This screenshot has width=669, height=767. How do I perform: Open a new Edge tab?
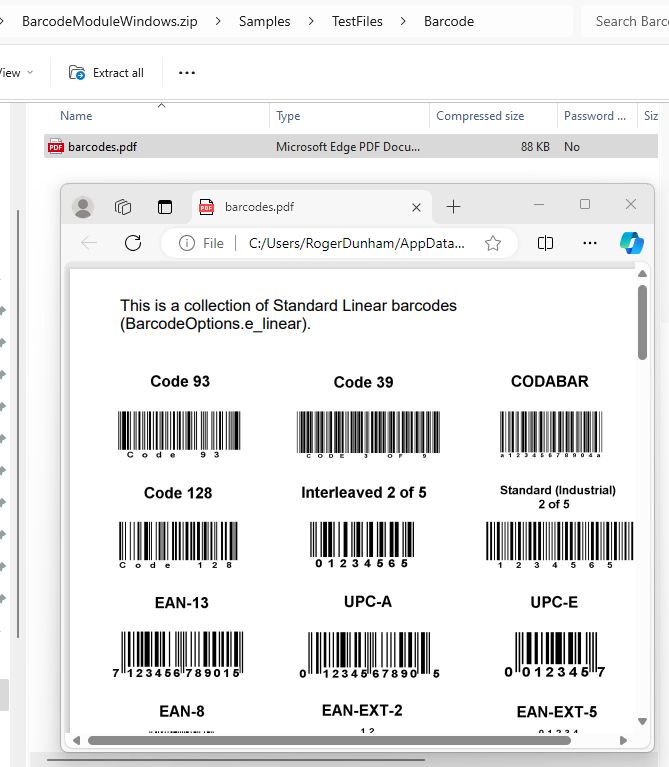point(453,207)
